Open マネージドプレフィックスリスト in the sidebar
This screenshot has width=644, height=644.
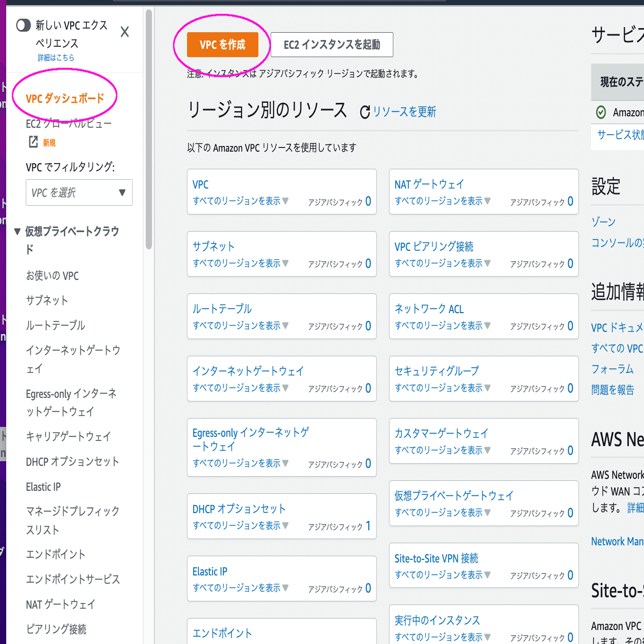point(73,520)
